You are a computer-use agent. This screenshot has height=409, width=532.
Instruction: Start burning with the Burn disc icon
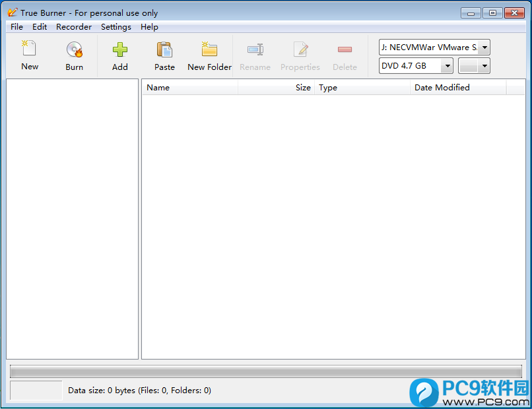pos(75,49)
